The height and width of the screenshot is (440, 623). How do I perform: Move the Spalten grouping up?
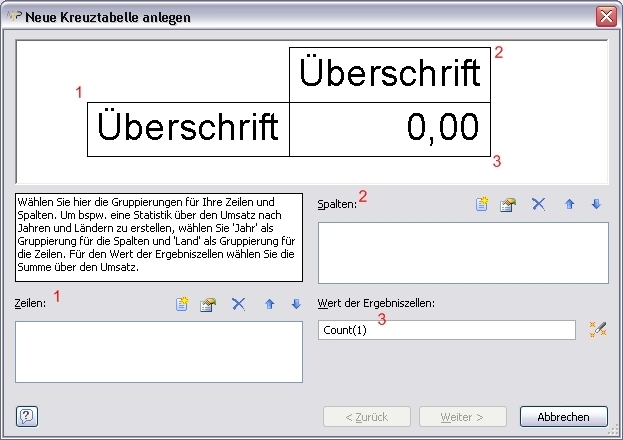569,204
